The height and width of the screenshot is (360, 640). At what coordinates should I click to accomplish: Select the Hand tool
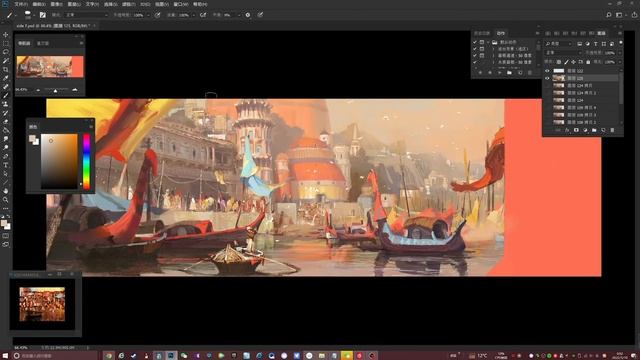(6, 191)
